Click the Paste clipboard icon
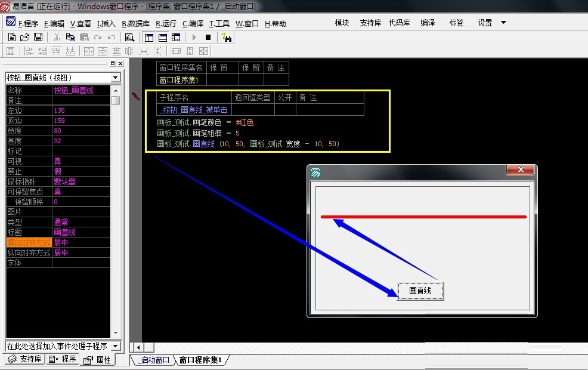Image resolution: width=588 pixels, height=370 pixels. click(84, 37)
